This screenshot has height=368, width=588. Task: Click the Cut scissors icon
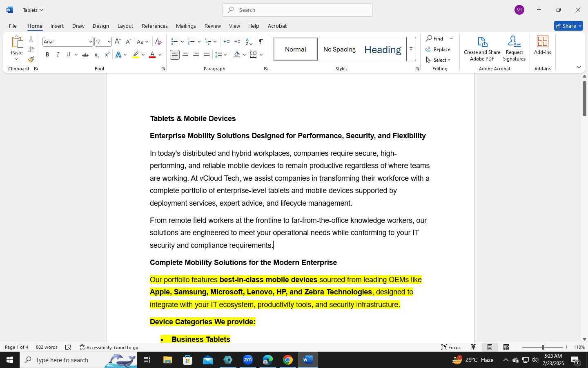[x=31, y=39]
